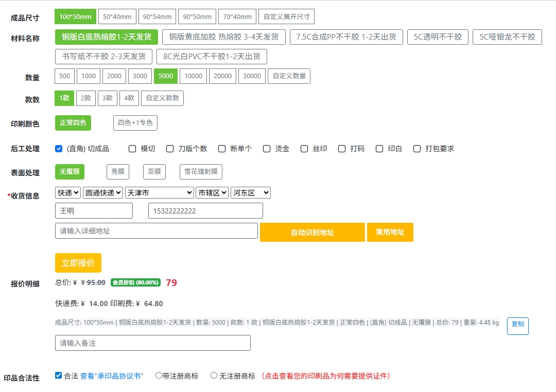Select 亮膜 surface treatment
556x392 pixels.
click(x=118, y=172)
